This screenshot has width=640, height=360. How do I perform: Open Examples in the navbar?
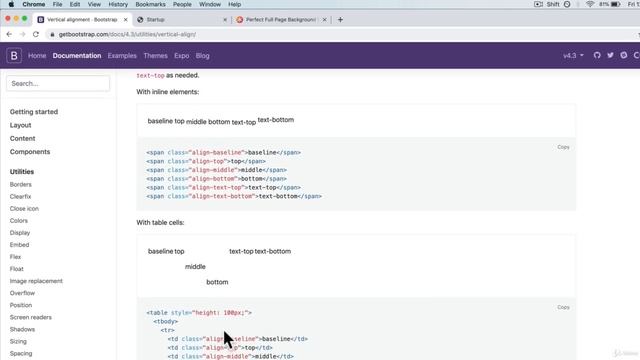coord(122,56)
